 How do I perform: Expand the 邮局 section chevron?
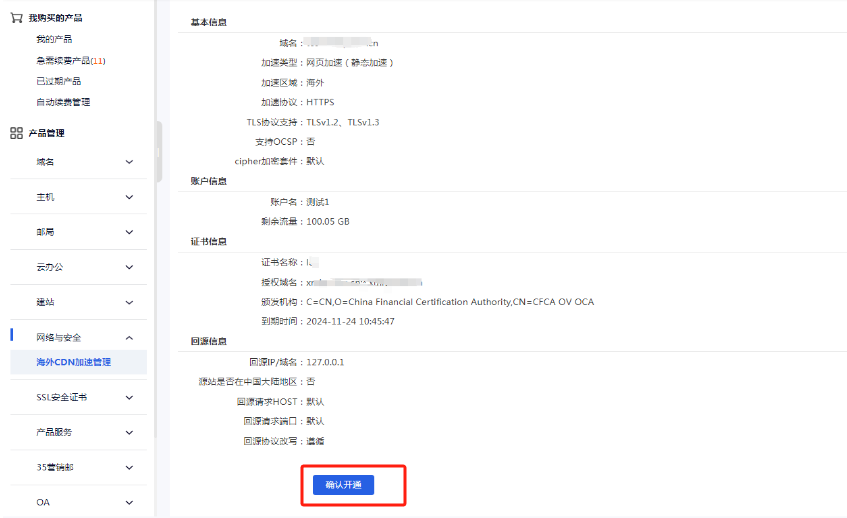coord(129,232)
